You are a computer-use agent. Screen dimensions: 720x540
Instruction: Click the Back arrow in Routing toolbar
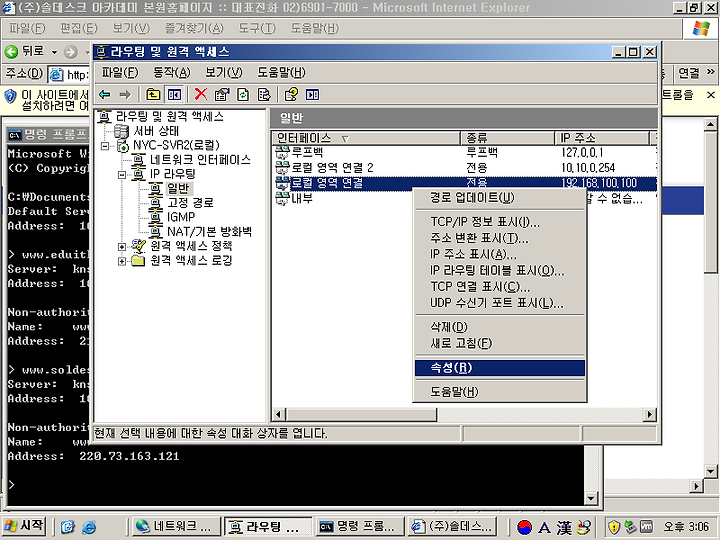tap(105, 95)
